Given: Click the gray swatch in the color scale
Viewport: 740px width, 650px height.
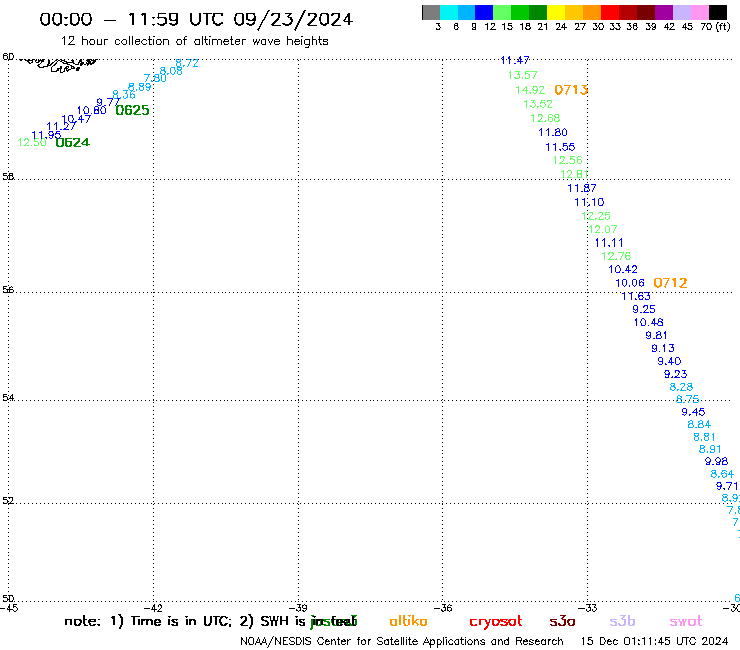Looking at the screenshot, I should pyautogui.click(x=431, y=12).
